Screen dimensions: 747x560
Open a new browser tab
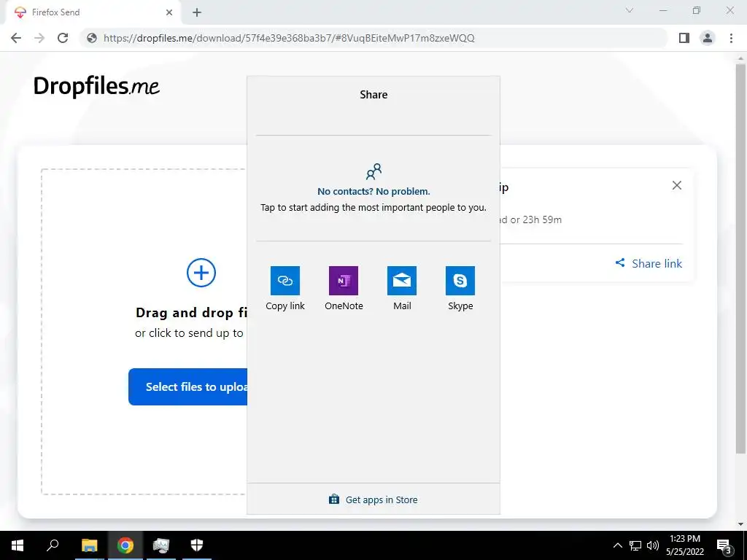(x=197, y=12)
